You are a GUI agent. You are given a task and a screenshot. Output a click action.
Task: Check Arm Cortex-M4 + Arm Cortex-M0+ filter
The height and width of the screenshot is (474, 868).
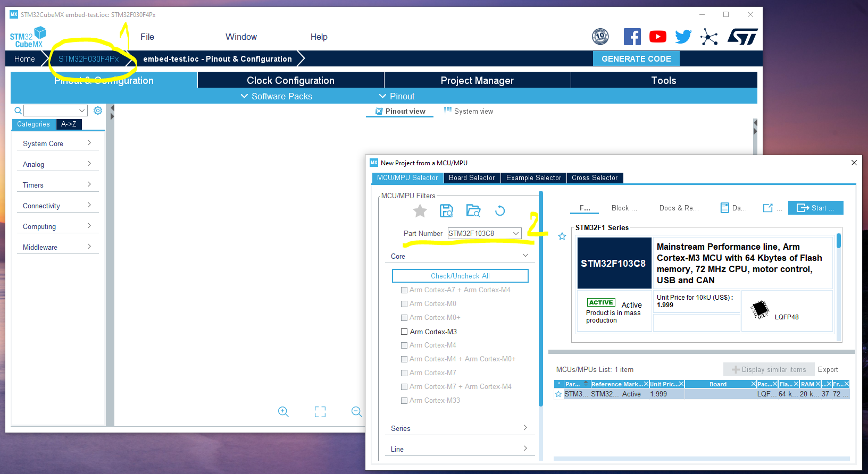404,359
